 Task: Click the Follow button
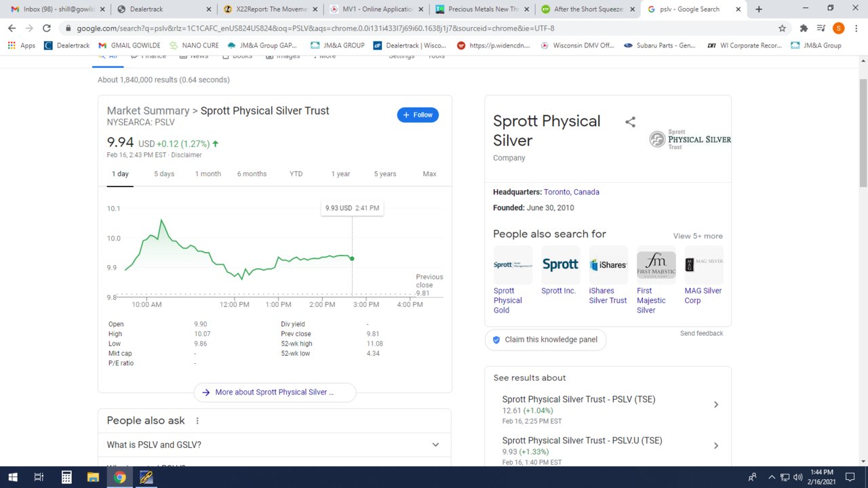click(x=418, y=115)
